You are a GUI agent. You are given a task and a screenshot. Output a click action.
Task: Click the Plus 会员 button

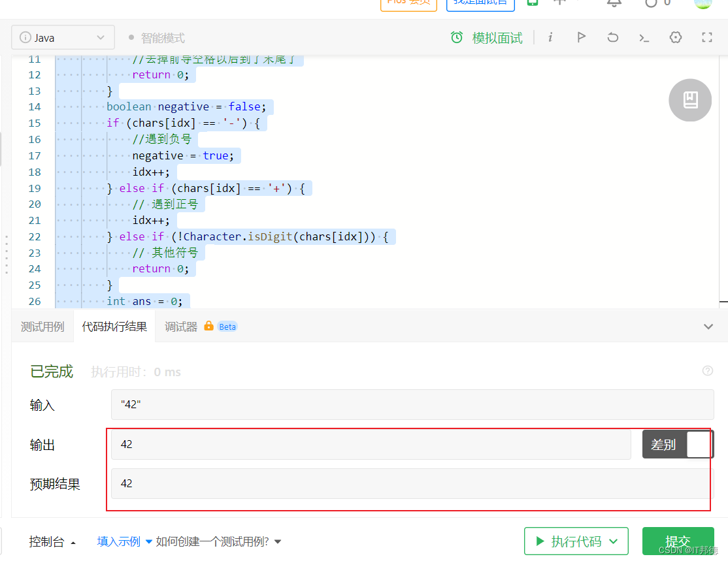pyautogui.click(x=408, y=5)
